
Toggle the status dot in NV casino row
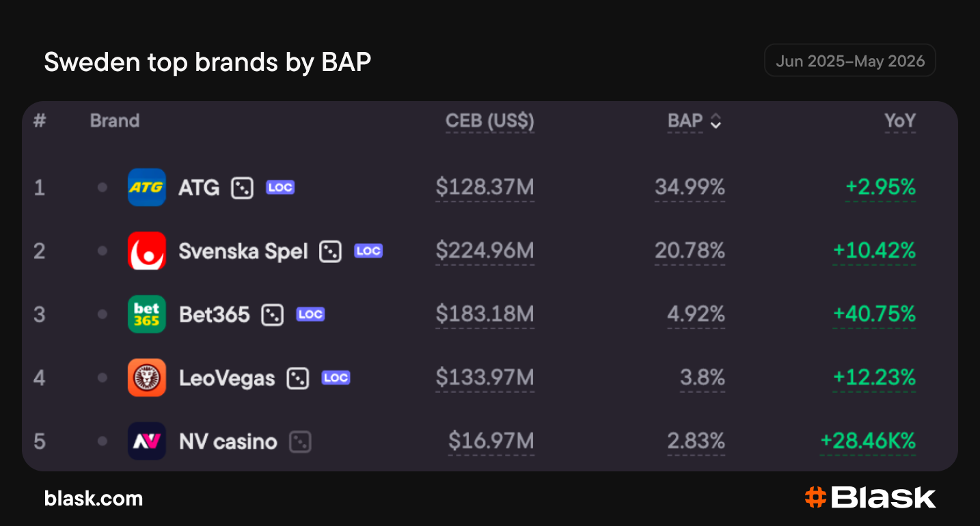(x=103, y=441)
